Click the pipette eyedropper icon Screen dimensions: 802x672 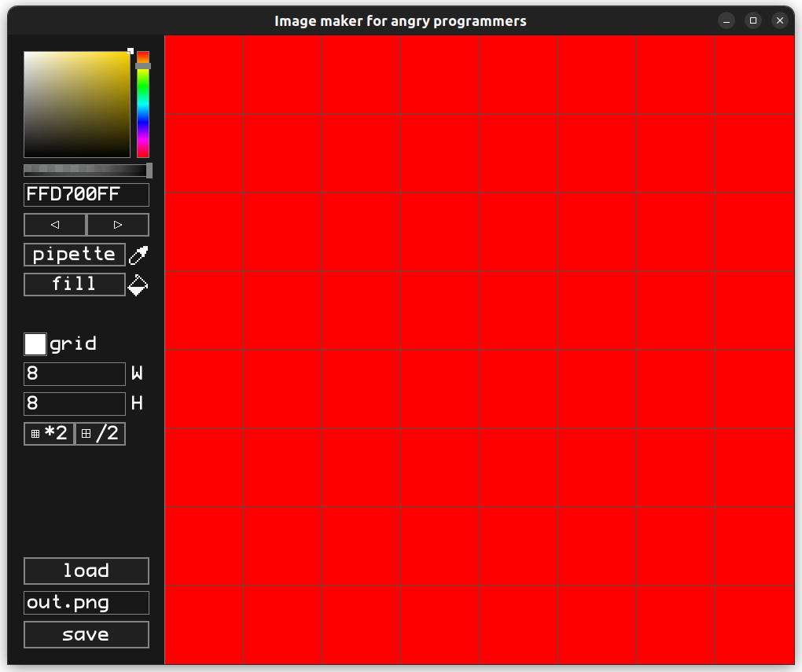click(x=138, y=255)
